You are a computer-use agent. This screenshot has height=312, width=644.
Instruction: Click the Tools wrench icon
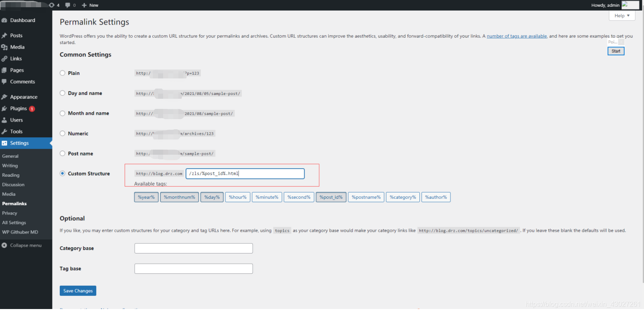4,131
